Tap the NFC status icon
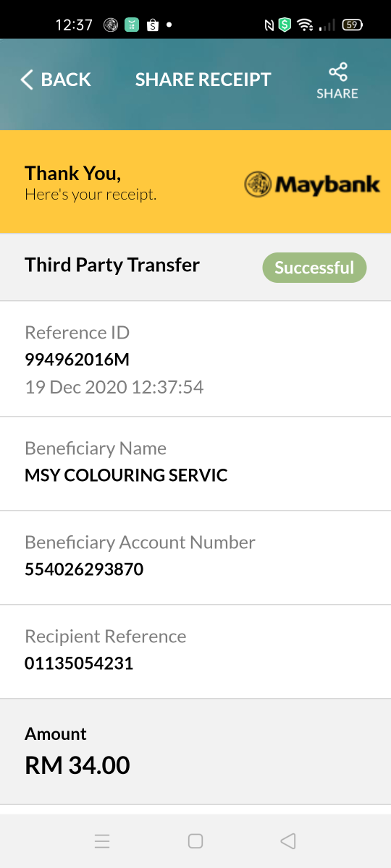The width and height of the screenshot is (391, 868). (x=269, y=25)
